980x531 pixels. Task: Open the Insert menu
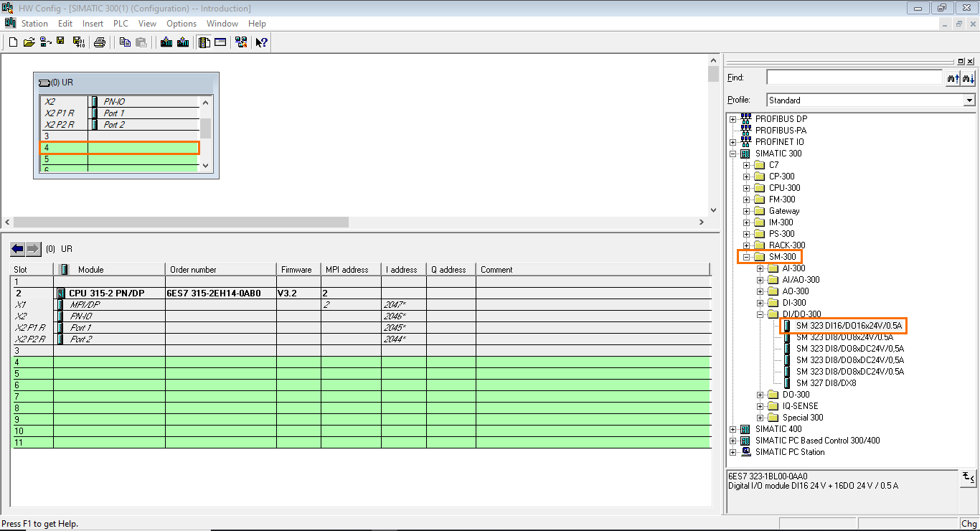[93, 24]
